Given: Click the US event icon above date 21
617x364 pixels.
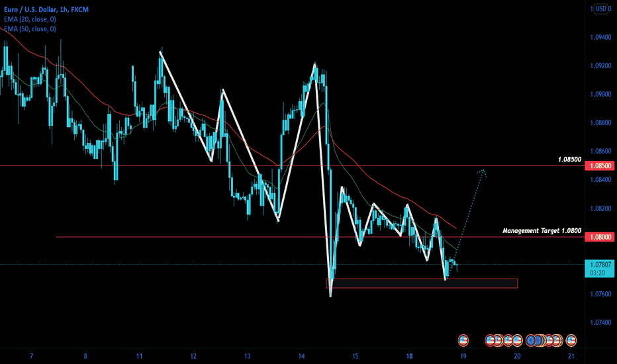Looking at the screenshot, I should pos(571,340).
